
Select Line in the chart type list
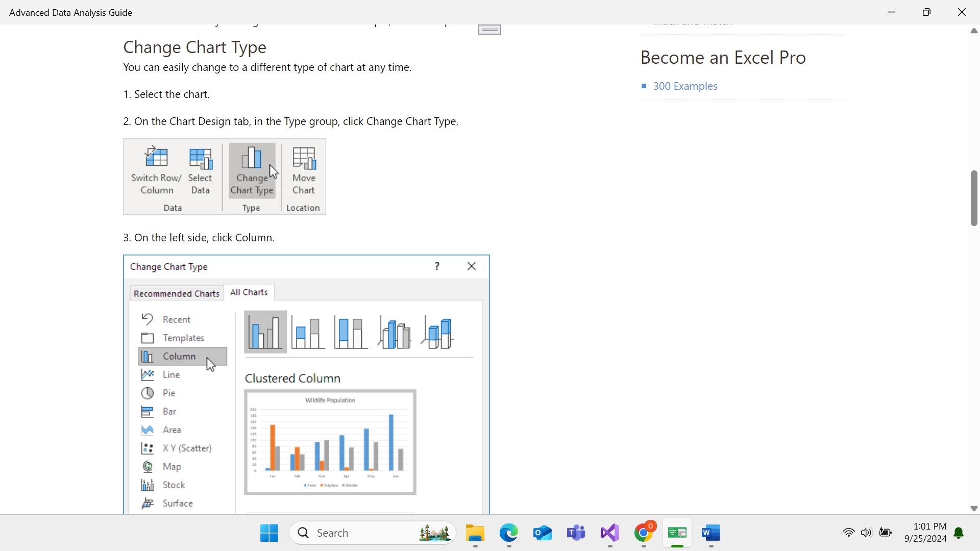tap(171, 374)
